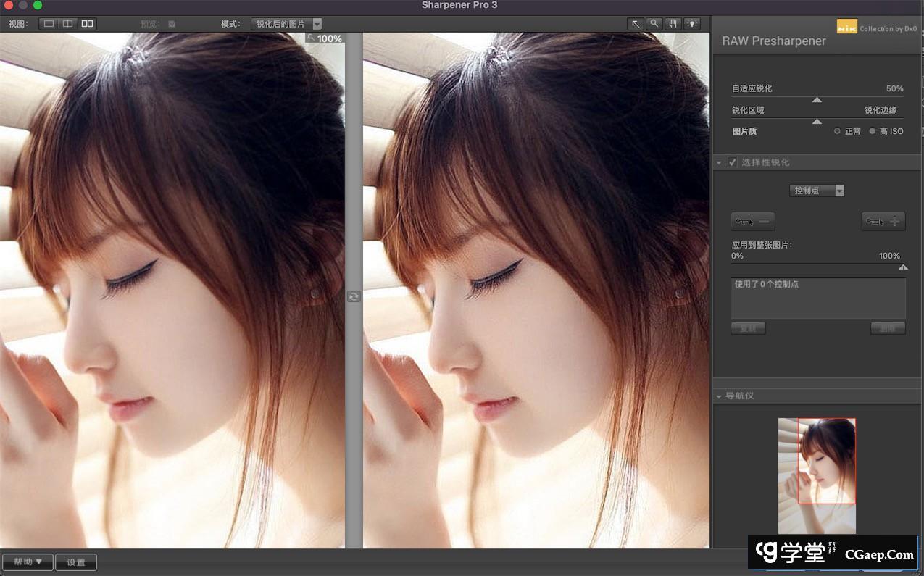Viewport: 924px width, 576px height.
Task: Uncheck the 选择性锐化 checkbox
Action: [733, 162]
